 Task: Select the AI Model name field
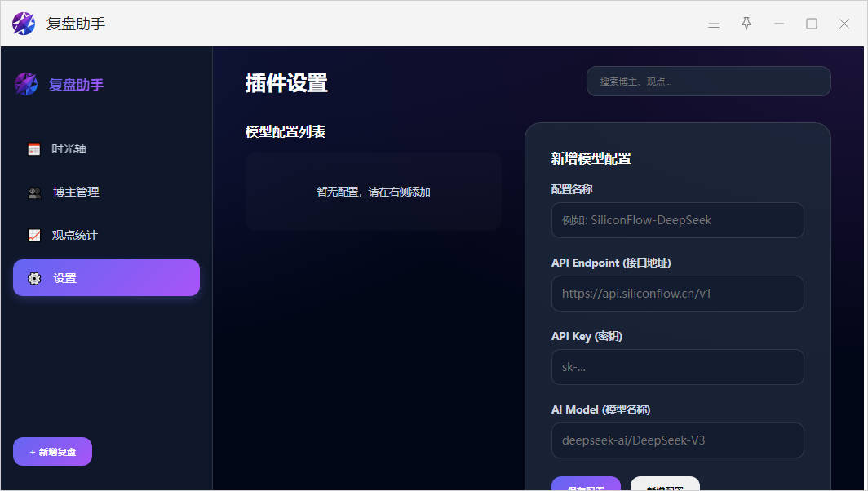[677, 440]
